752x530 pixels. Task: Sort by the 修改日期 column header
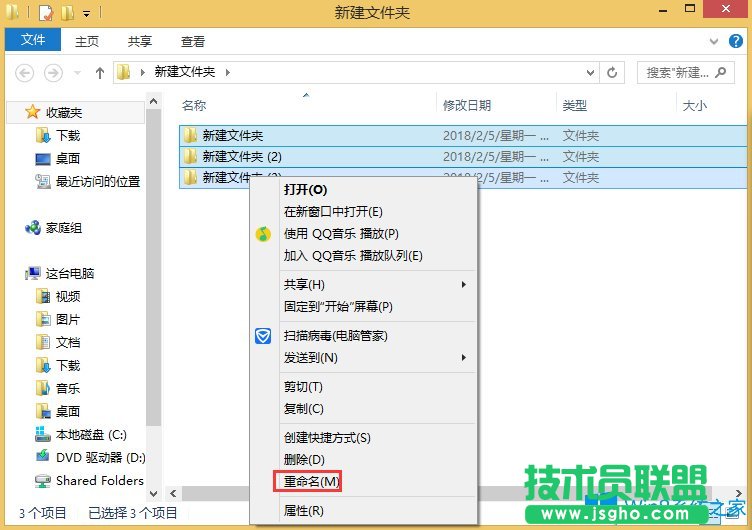[x=466, y=106]
